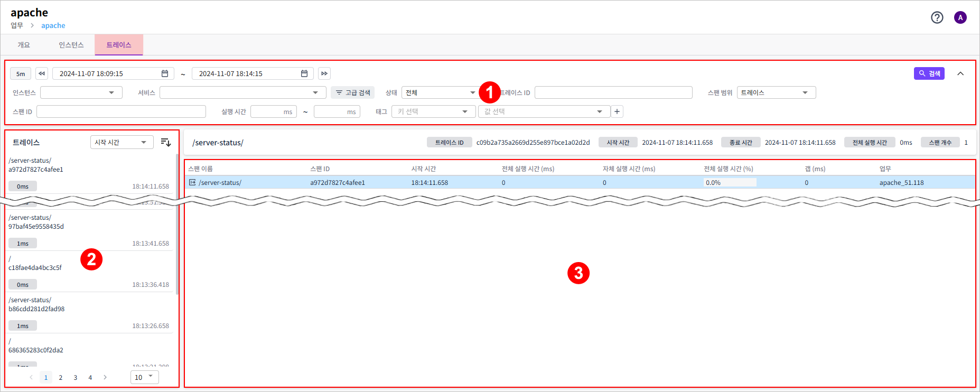Click the trace ID value c09b2a735a2669d255e897bce1a02d2d
This screenshot has height=392, width=980.
(533, 142)
